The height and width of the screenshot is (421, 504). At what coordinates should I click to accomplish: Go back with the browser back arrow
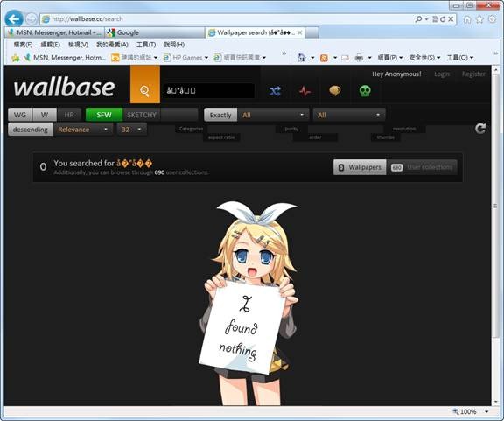pyautogui.click(x=14, y=19)
